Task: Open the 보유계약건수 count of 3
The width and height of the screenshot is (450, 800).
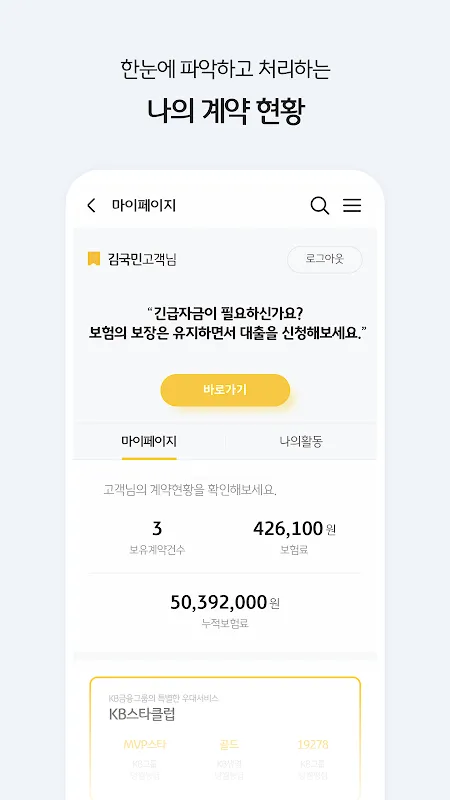Action: [x=157, y=529]
